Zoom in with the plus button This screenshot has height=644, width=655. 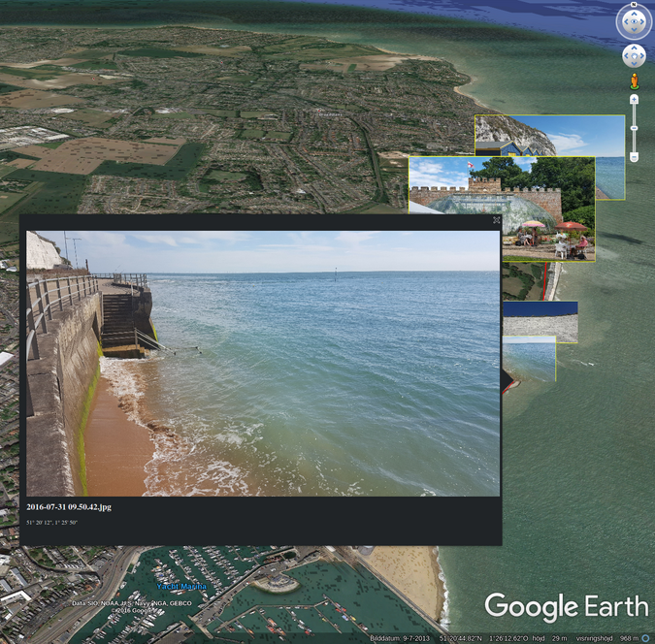point(634,99)
